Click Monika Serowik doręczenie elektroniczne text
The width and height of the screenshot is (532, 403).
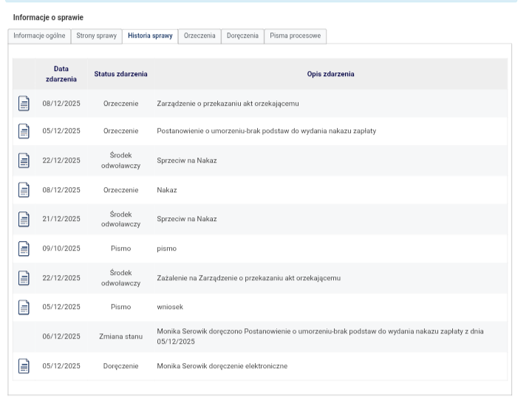point(222,366)
